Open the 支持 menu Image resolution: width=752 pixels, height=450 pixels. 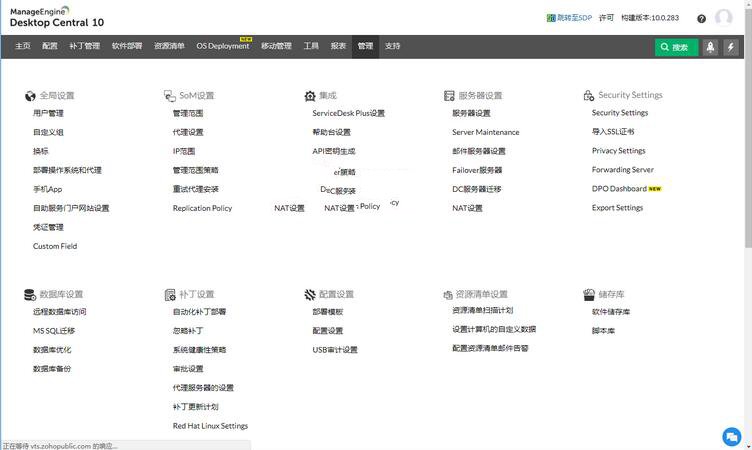(392, 46)
